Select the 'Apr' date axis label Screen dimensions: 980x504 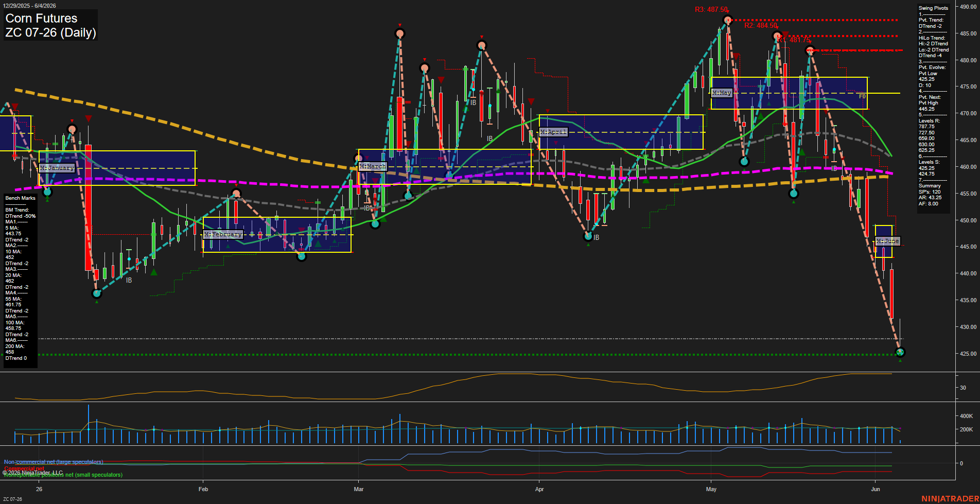539,489
